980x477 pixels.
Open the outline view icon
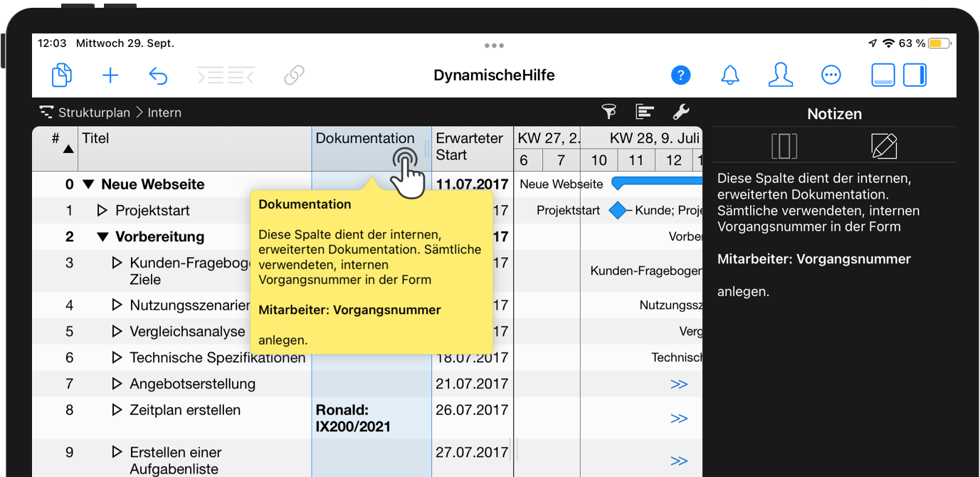tap(645, 112)
